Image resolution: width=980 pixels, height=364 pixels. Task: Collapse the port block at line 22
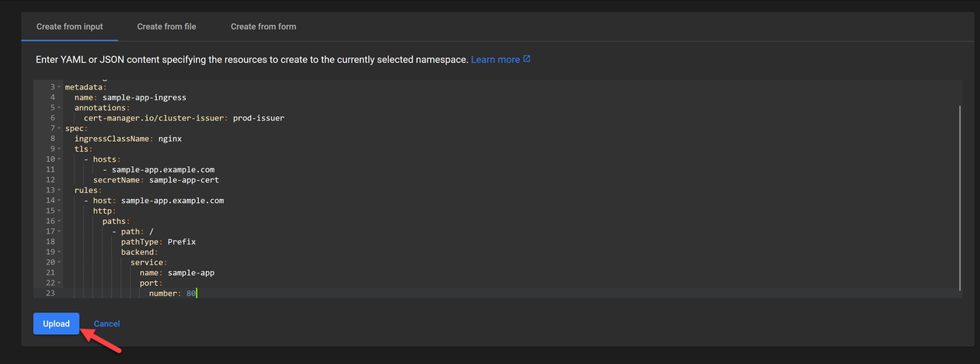coord(59,284)
